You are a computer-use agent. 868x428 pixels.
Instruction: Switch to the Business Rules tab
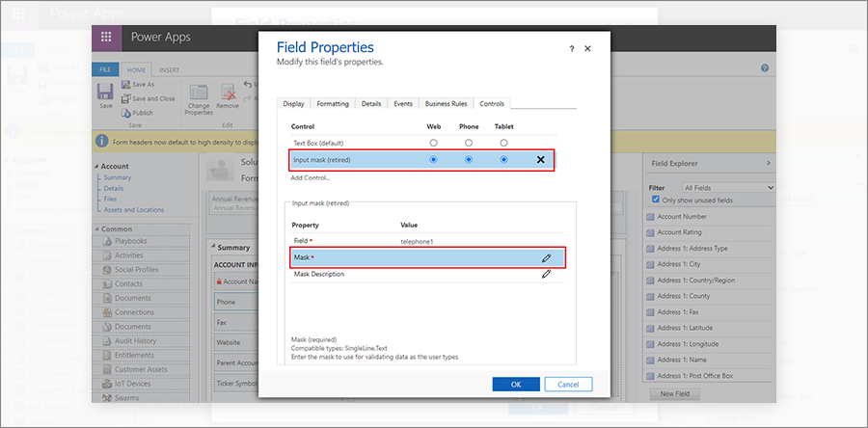coord(446,104)
